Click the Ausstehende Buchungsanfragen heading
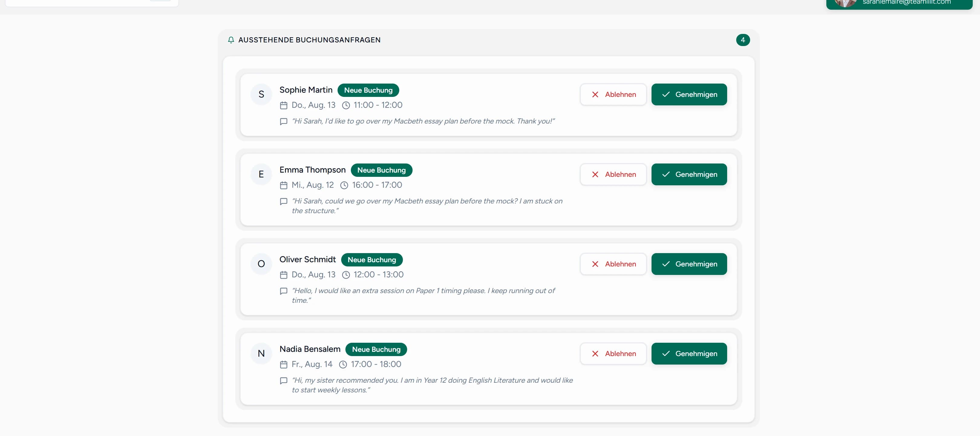 (309, 40)
